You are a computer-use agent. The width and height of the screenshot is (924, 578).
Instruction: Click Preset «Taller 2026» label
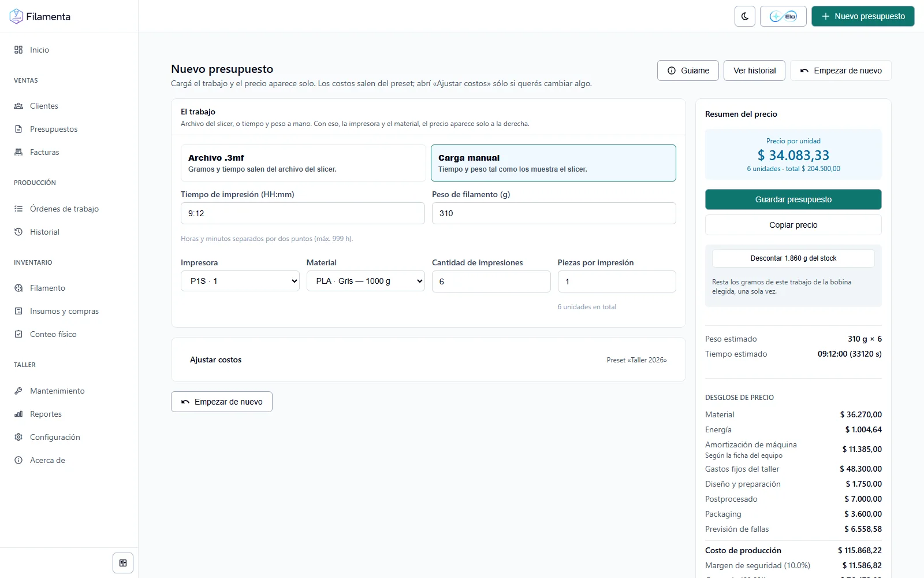[x=636, y=360]
